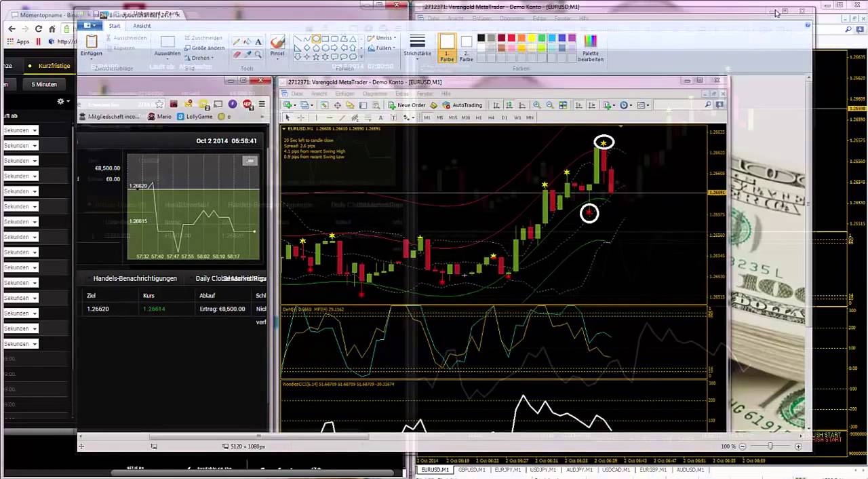868x479 pixels.
Task: Select the crosshair tool in MetaTrader
Action: point(301,117)
